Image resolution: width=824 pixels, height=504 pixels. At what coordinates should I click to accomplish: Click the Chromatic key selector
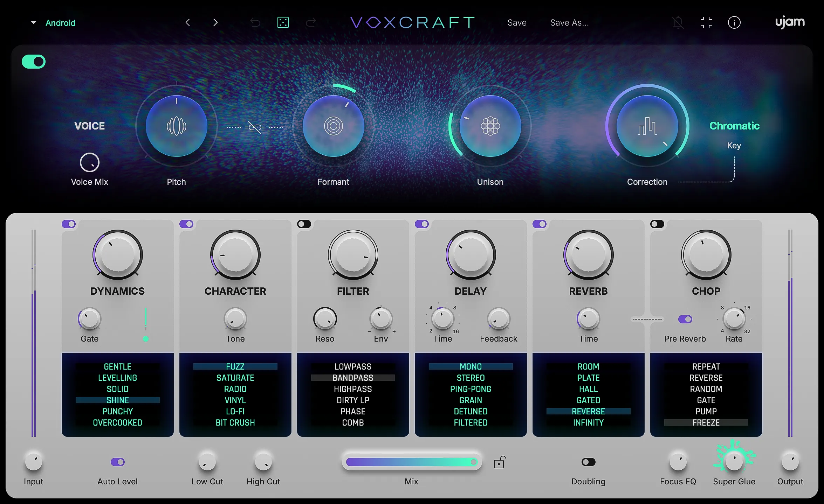tap(734, 126)
